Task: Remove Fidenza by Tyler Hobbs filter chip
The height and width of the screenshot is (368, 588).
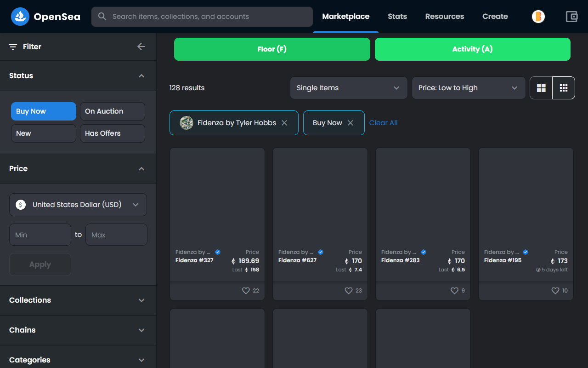Action: point(284,123)
